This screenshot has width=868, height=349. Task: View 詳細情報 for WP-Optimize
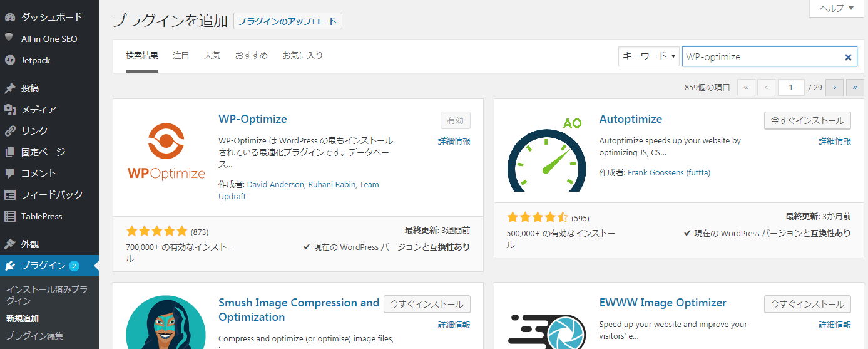point(454,142)
